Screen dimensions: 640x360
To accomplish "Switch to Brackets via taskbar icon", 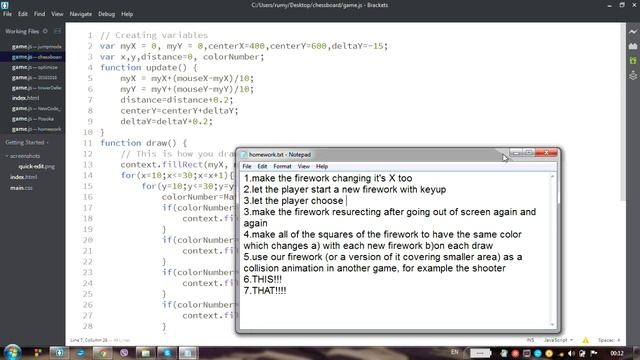I will point(59,353).
